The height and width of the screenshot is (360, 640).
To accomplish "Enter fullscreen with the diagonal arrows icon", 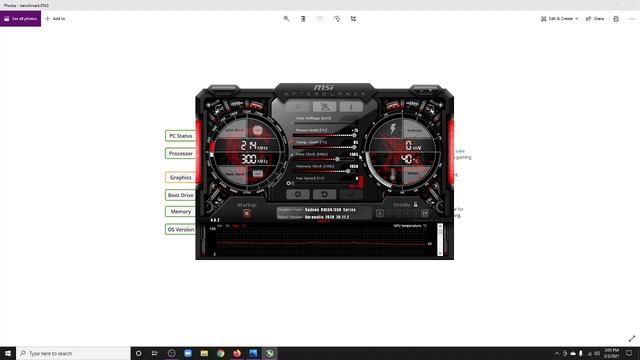I will point(632,338).
